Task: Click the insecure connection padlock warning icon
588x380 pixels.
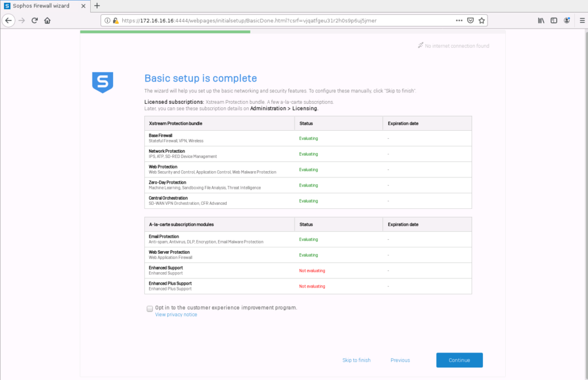Action: coord(115,21)
